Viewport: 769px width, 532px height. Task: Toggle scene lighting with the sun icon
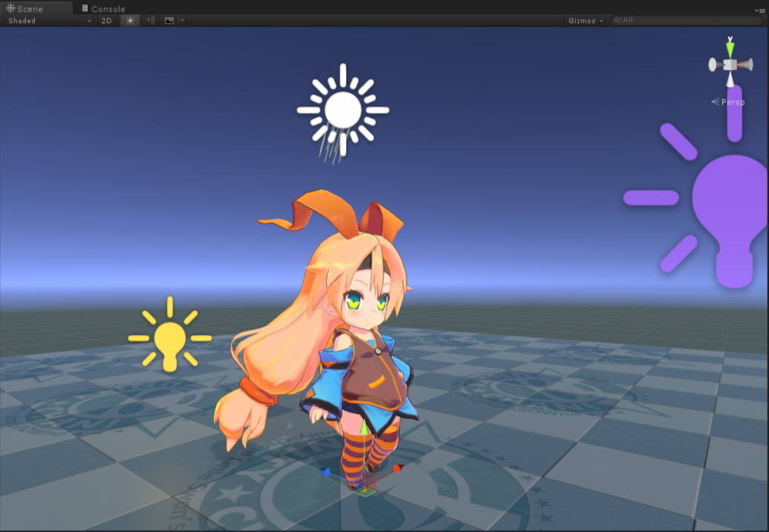tap(130, 21)
